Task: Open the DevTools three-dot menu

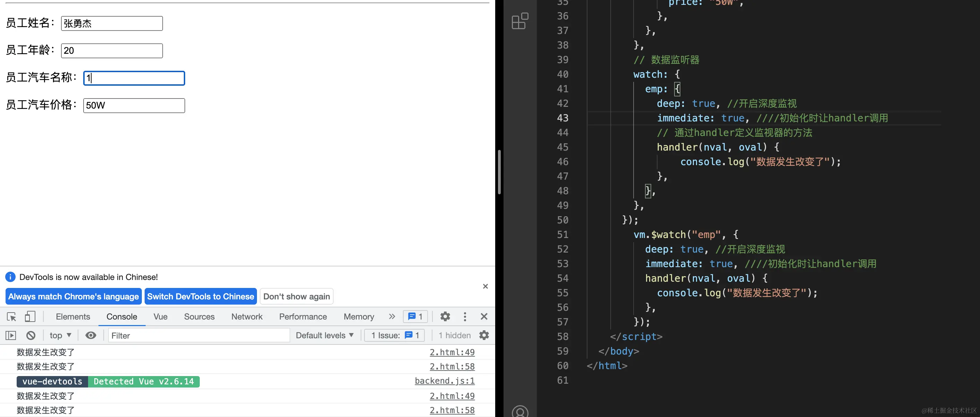Action: tap(464, 316)
